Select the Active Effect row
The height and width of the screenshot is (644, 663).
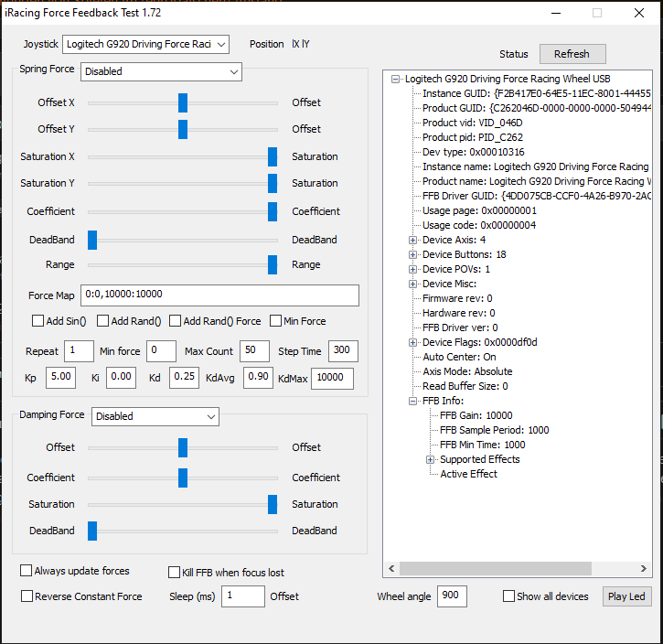coord(468,474)
